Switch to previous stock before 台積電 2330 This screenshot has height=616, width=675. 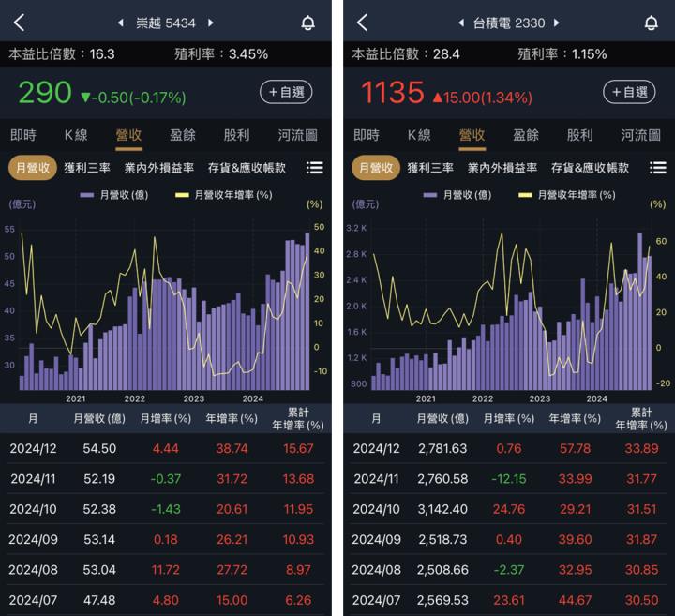point(461,23)
